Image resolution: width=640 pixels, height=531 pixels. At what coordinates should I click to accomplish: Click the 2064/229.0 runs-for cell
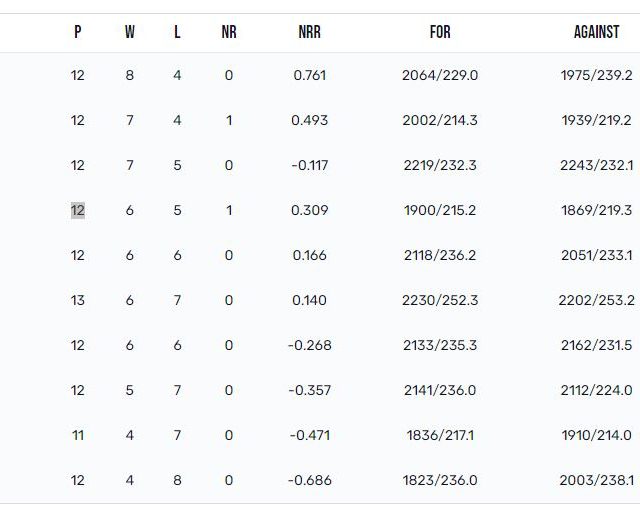click(440, 75)
